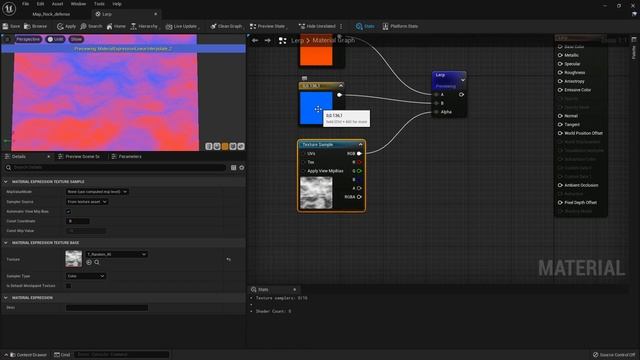Click the Const Coordinate value field
640x360 pixels.
[78, 221]
